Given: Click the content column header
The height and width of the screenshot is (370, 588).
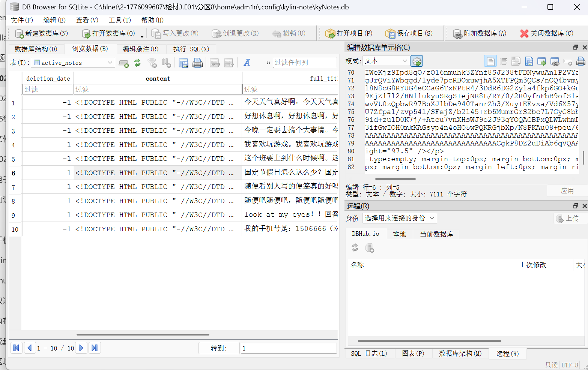Looking at the screenshot, I should (x=158, y=78).
